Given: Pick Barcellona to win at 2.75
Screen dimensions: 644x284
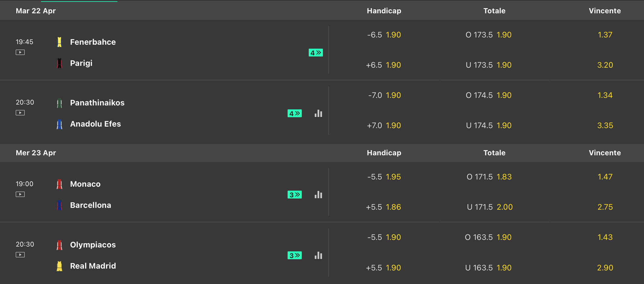Looking at the screenshot, I should point(605,207).
